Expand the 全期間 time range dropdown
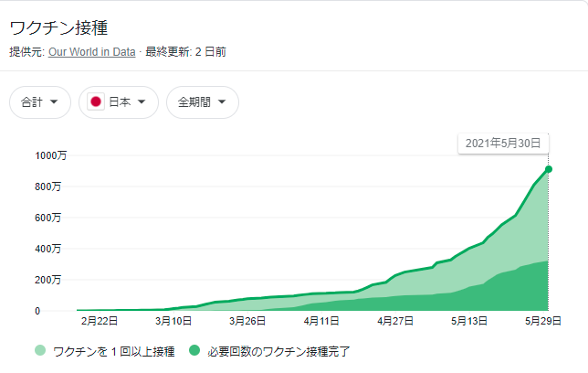This screenshot has width=588, height=373. pyautogui.click(x=203, y=102)
